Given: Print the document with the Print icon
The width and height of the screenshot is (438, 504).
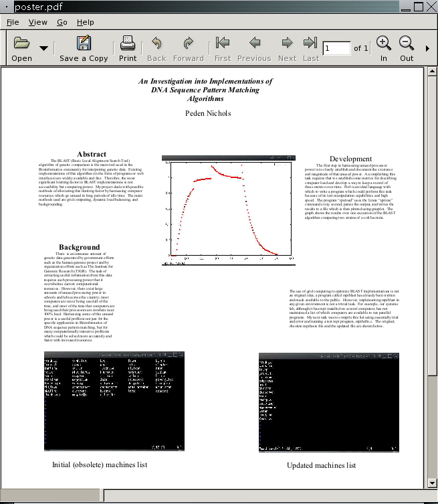Looking at the screenshot, I should point(128,43).
